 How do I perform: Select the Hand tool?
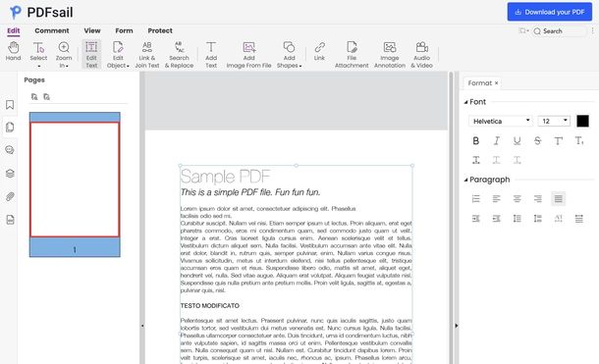(13, 51)
